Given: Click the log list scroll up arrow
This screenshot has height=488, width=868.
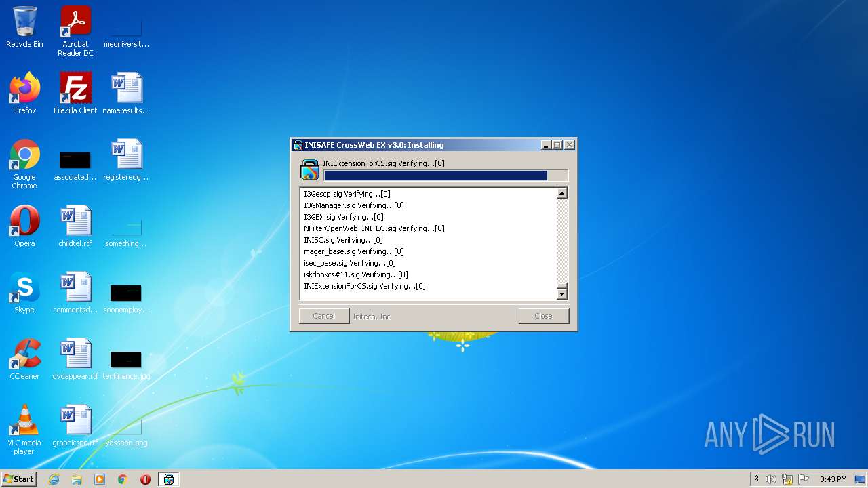Looking at the screenshot, I should (x=561, y=193).
